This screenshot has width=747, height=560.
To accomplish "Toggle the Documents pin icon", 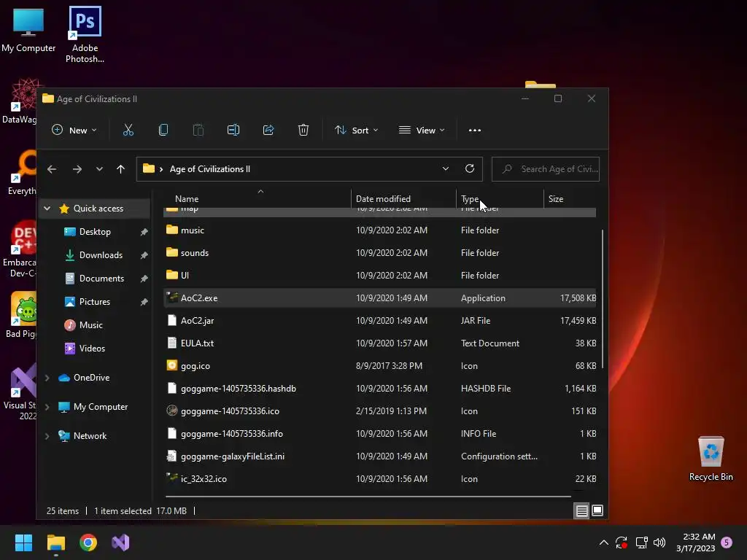I will (x=144, y=279).
